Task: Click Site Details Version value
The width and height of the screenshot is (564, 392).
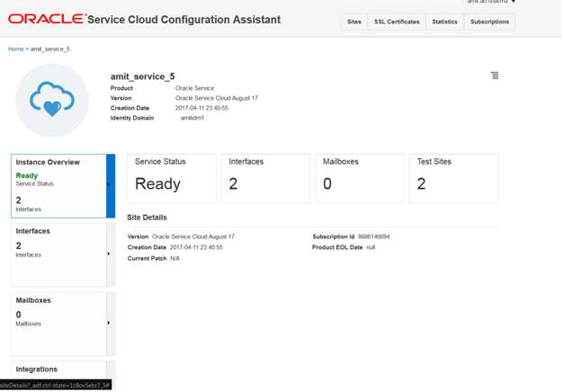Action: pyautogui.click(x=193, y=236)
